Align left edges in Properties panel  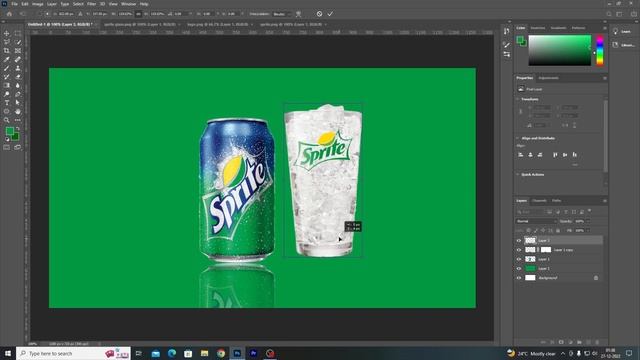[521, 155]
